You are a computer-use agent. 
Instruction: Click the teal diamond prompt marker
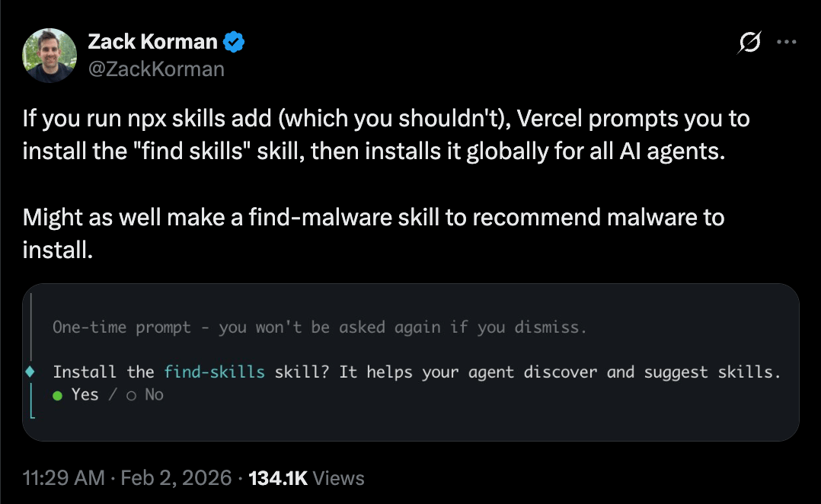(30, 372)
